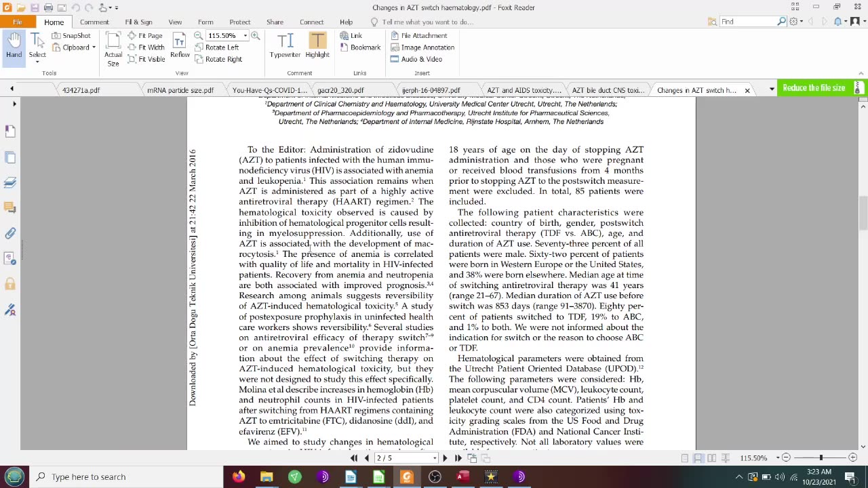The width and height of the screenshot is (868, 488).
Task: Open the Share ribbon tab
Action: 275,22
